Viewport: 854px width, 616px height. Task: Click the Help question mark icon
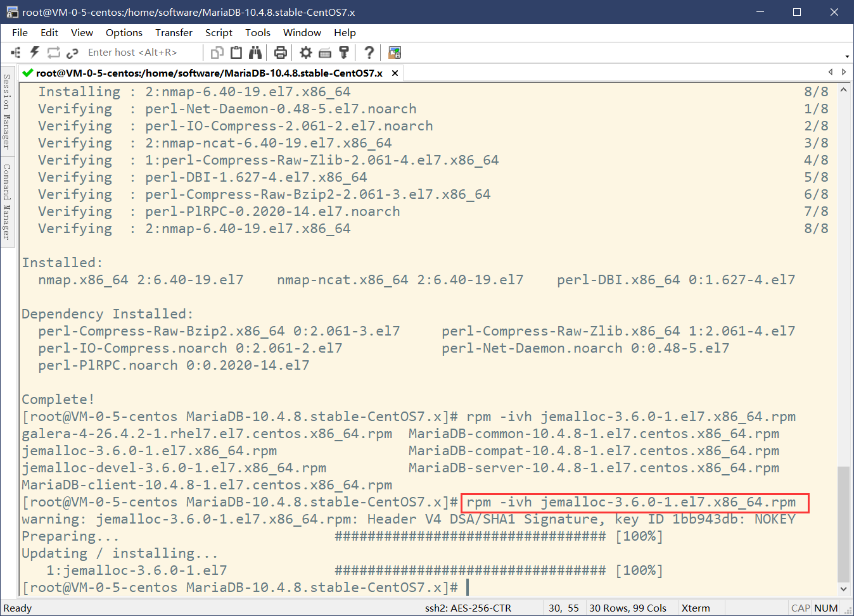pos(369,53)
